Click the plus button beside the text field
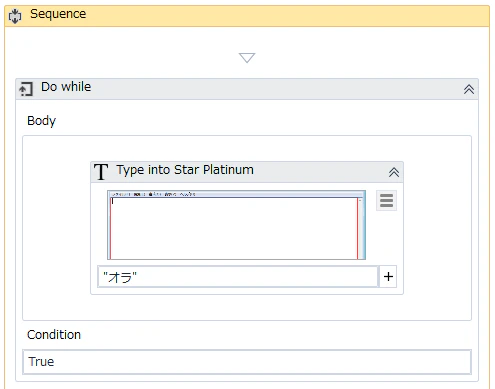The image size is (495, 389). 388,276
